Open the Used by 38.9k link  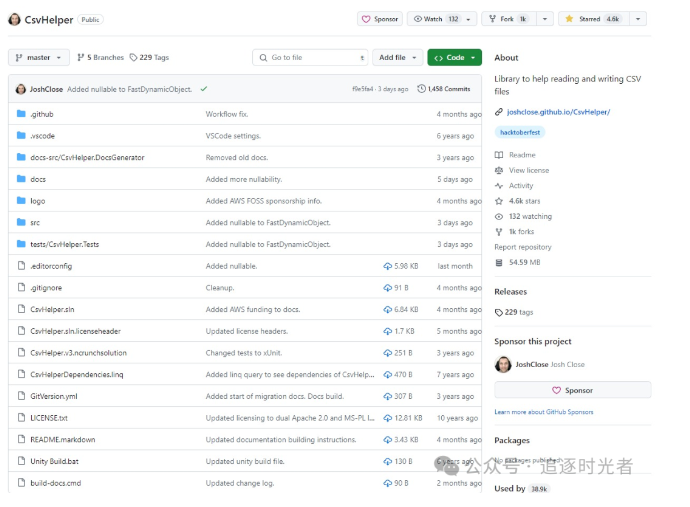(521, 489)
